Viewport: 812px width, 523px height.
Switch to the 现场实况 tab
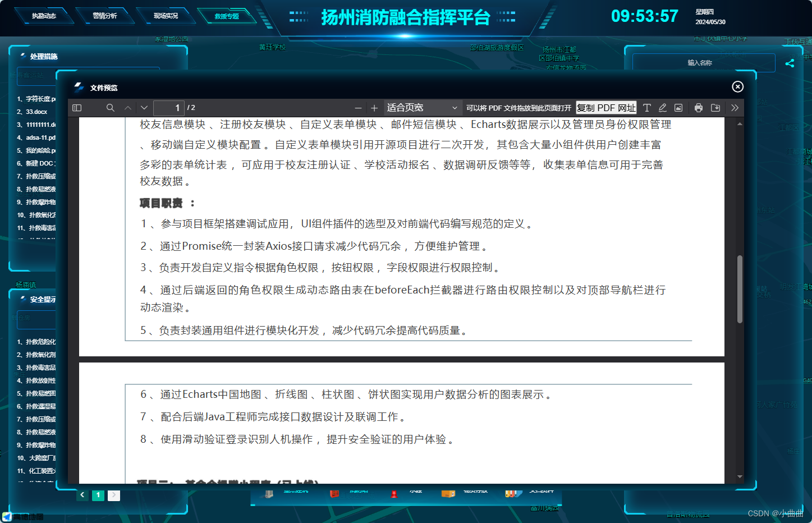click(166, 16)
